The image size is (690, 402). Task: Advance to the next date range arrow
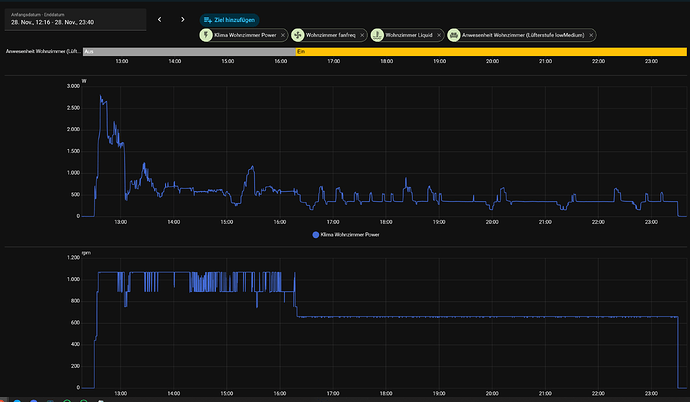(x=182, y=19)
